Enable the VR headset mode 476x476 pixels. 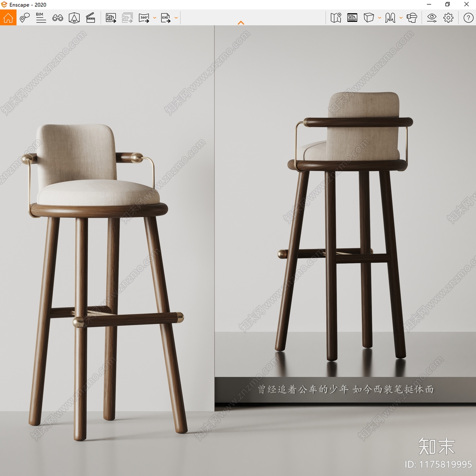point(412,18)
